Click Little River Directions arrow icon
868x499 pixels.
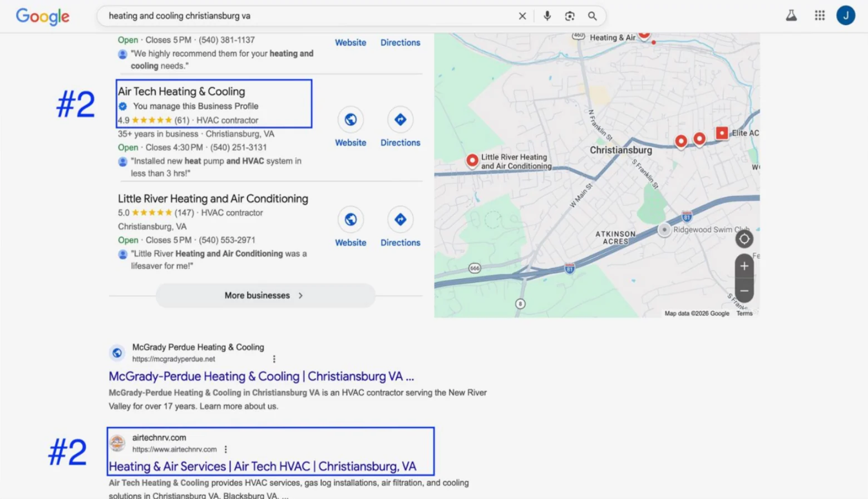(400, 220)
